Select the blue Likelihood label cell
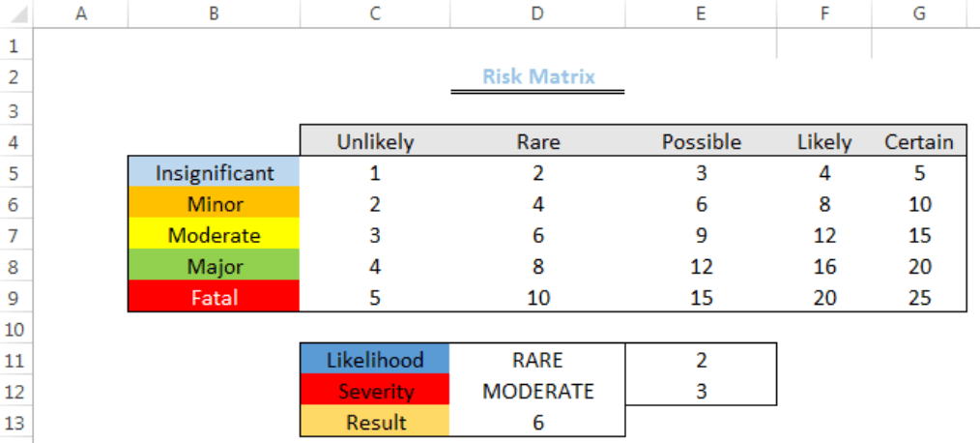 [375, 360]
